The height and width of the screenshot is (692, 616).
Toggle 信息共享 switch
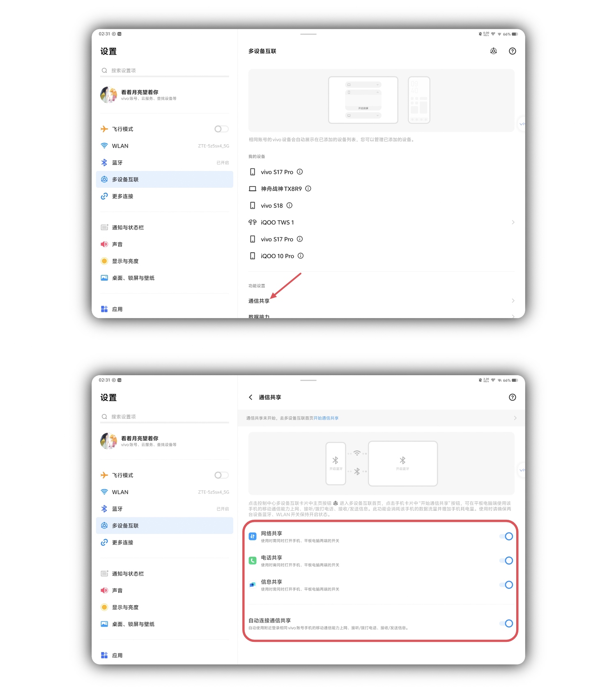(x=506, y=585)
